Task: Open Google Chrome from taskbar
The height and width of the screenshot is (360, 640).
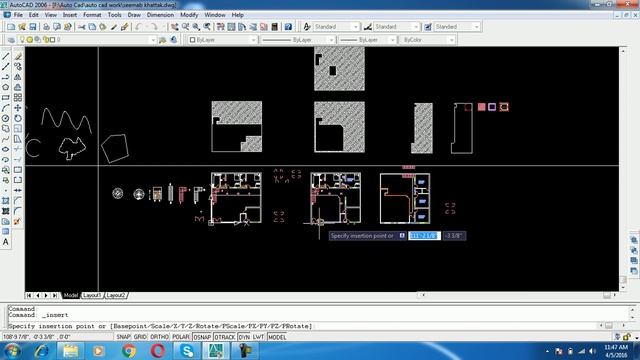Action: click(129, 351)
